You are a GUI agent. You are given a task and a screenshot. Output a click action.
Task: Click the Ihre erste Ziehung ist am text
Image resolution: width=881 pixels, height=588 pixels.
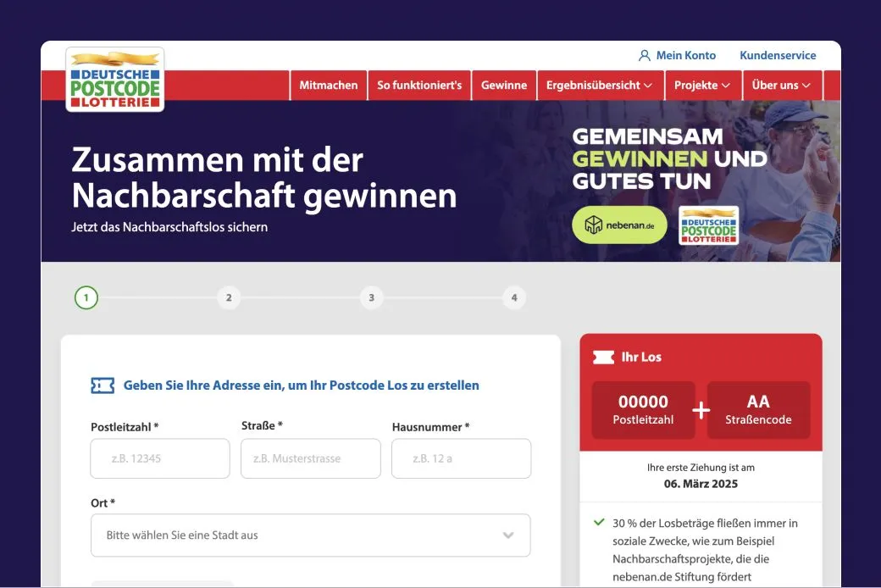point(701,468)
